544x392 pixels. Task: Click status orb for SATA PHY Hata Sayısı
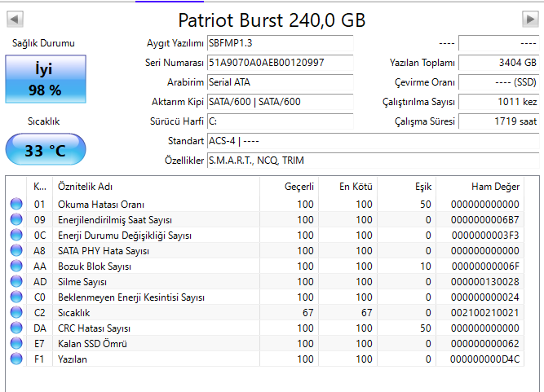click(16, 250)
